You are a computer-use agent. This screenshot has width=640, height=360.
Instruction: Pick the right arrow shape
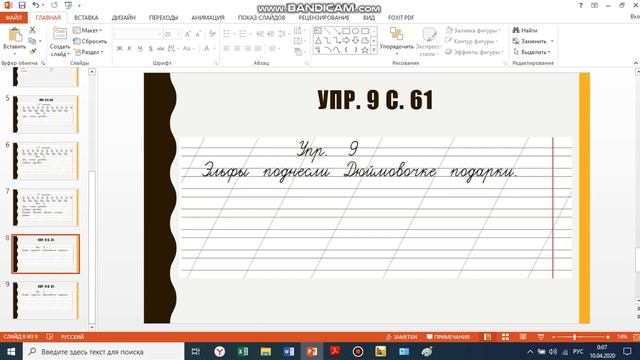click(x=346, y=40)
